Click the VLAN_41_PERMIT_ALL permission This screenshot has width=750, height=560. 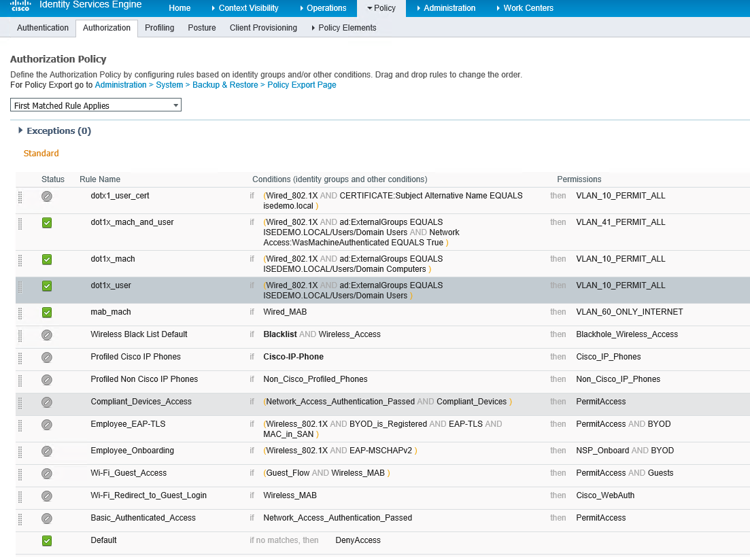click(x=620, y=222)
